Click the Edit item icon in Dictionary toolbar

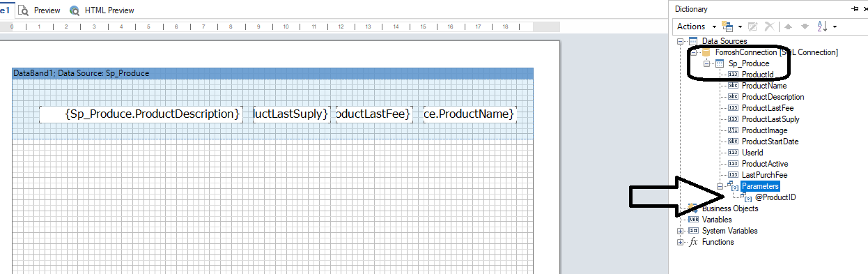coord(753,26)
